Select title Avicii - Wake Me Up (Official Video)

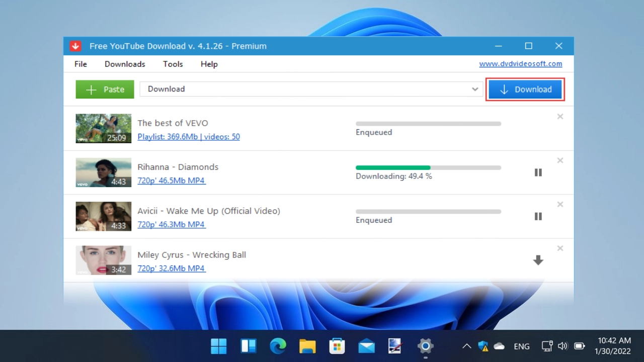click(209, 211)
